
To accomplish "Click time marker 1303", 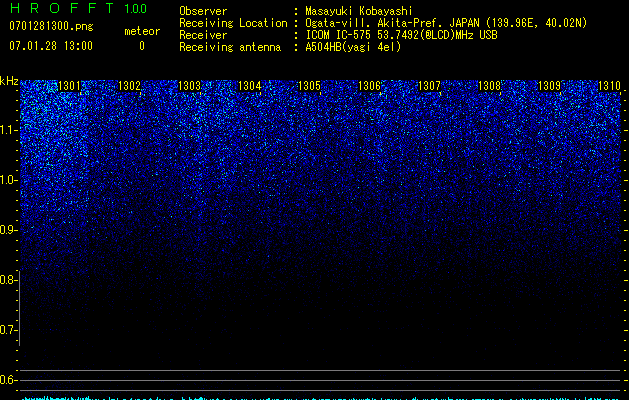I will tap(189, 86).
